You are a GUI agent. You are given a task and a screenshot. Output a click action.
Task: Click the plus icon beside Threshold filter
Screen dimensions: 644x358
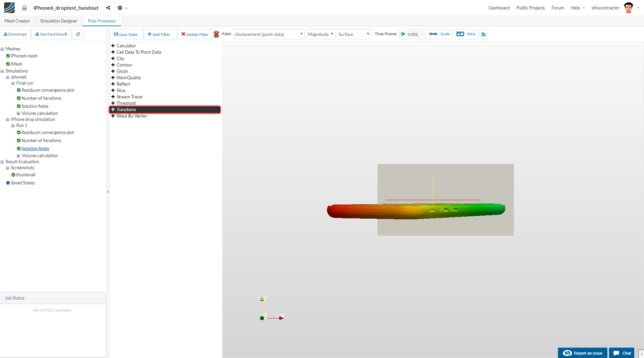(113, 103)
